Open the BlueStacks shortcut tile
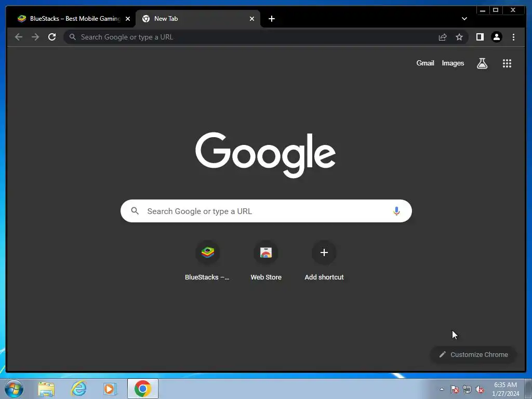The width and height of the screenshot is (532, 399). click(x=207, y=261)
